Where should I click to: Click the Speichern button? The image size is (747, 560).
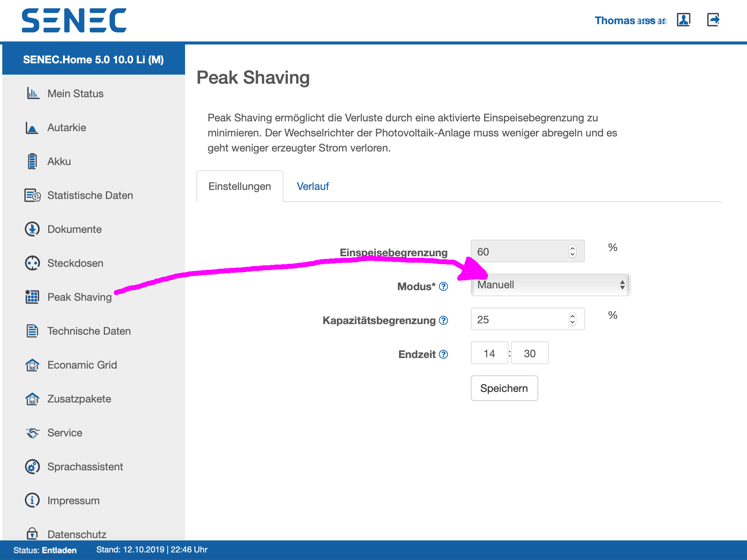pyautogui.click(x=504, y=388)
